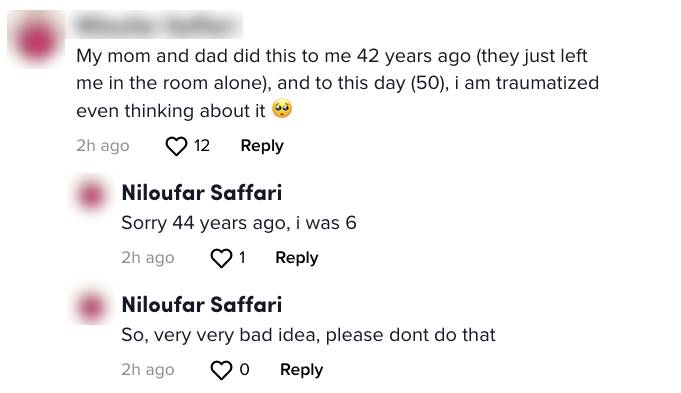Click timestamp under "Sorry 44 years ago"
681x393 pixels.
148,258
